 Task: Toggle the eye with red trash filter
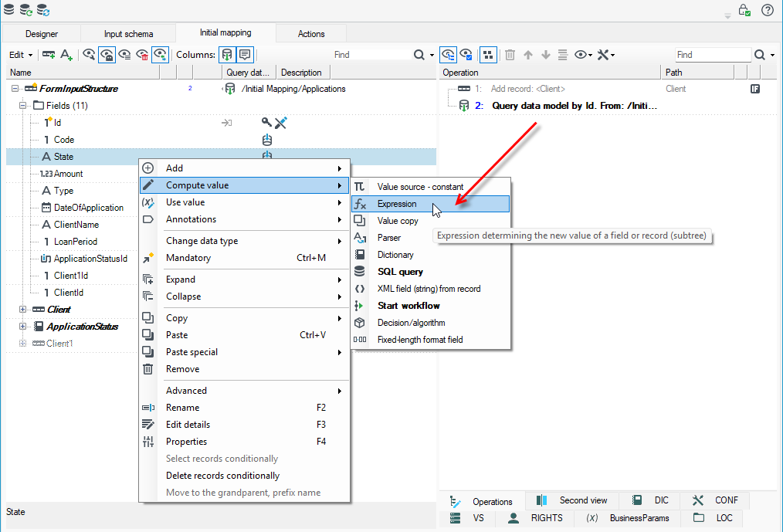coord(142,55)
